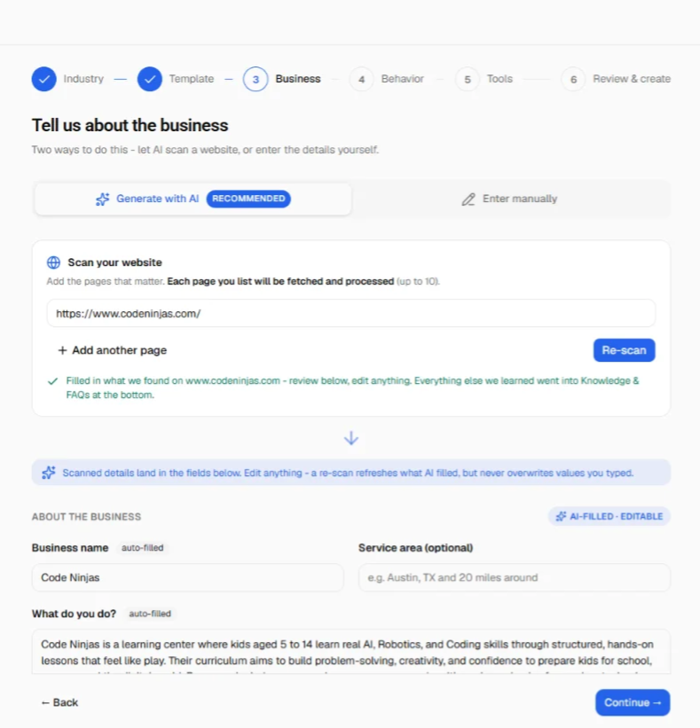Click the Continue button
The image size is (700, 728).
click(633, 702)
